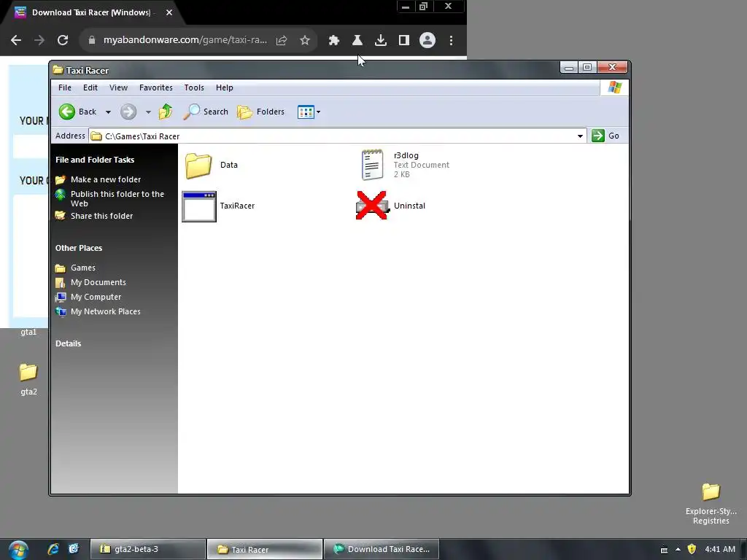Click the browser URL address bar
This screenshot has height=560, width=747.
185,40
